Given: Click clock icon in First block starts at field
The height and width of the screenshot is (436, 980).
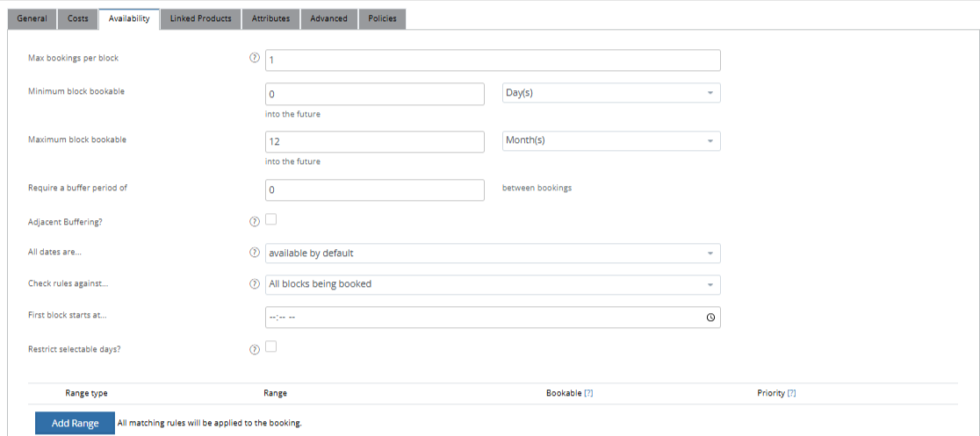Looking at the screenshot, I should click(710, 318).
